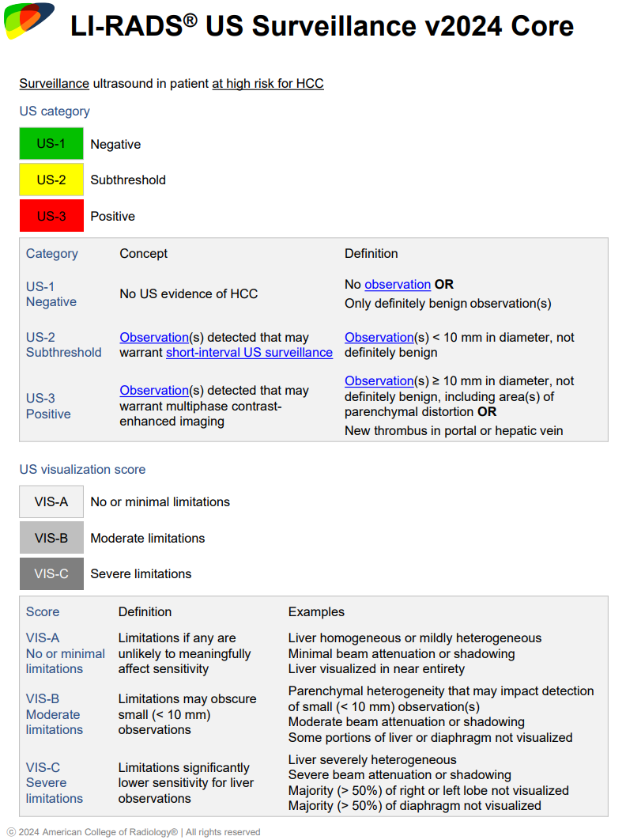Click the medium gray VIS-B score box
Screen dimensions: 626x840
[x=51, y=538]
